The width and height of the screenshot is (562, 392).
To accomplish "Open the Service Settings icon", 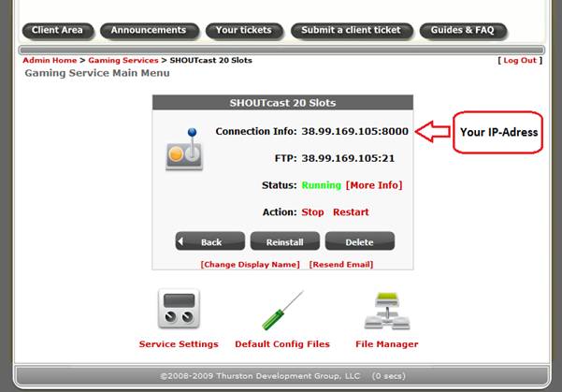I will pos(179,309).
